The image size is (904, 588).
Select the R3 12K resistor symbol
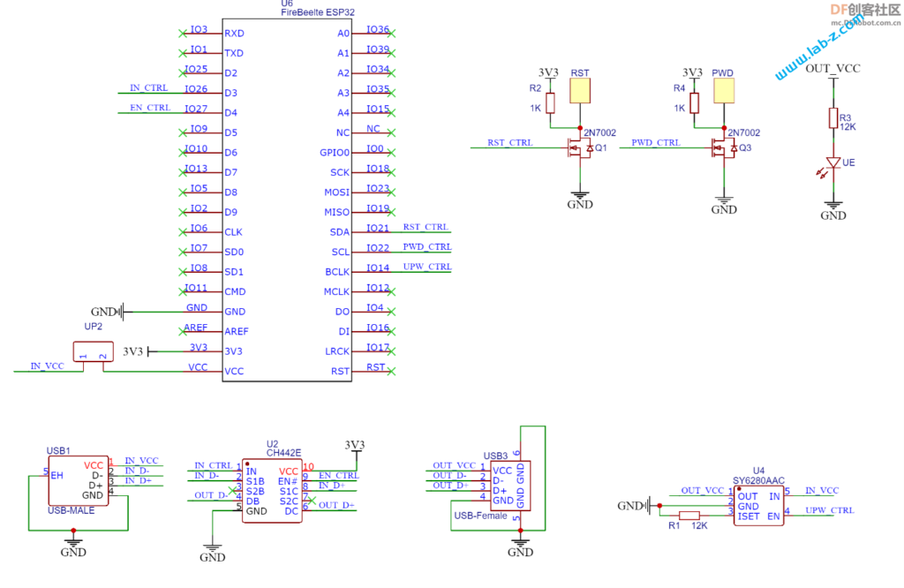[x=833, y=117]
